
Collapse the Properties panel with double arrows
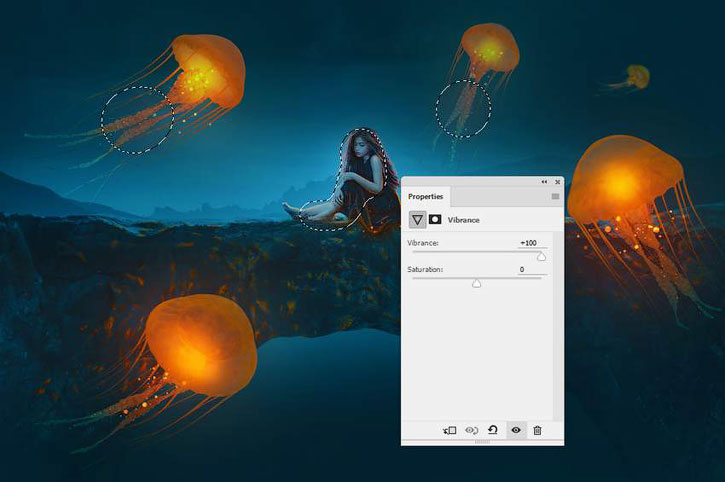pos(545,182)
